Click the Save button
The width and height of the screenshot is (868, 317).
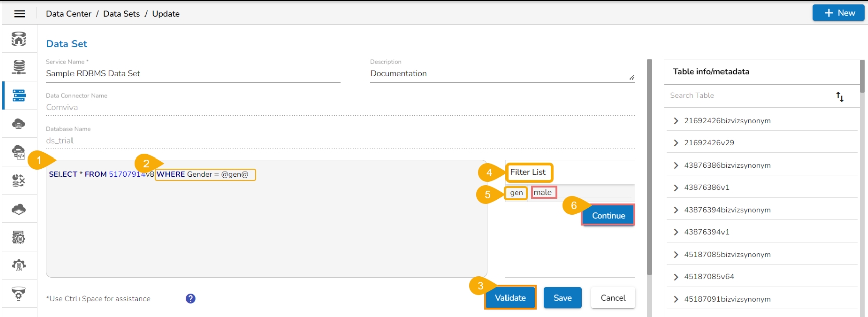562,298
